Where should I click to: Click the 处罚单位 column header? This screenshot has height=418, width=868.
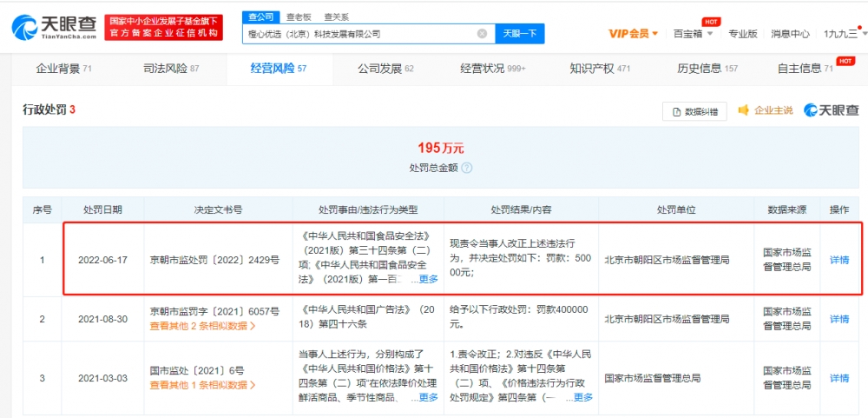click(676, 210)
